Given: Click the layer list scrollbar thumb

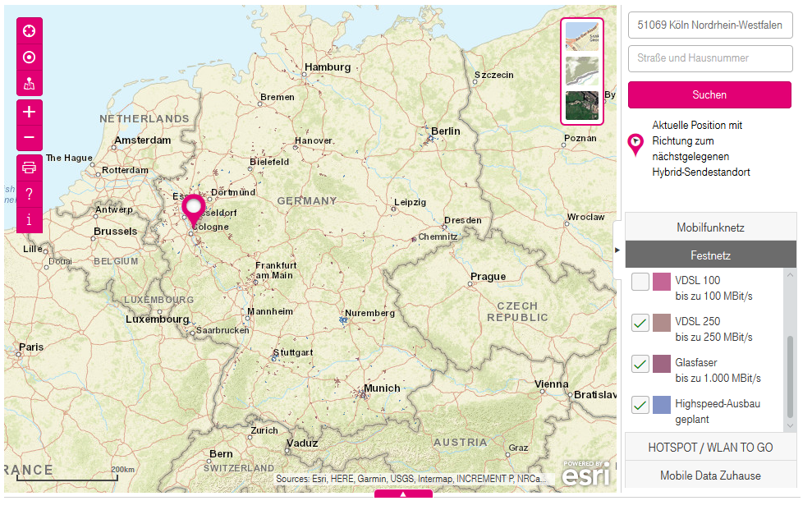Looking at the screenshot, I should click(791, 376).
